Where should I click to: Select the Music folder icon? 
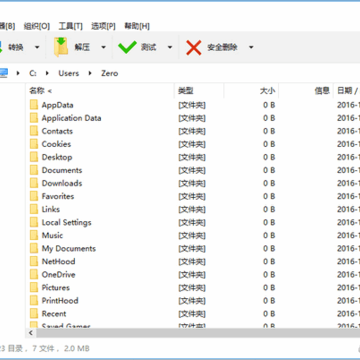point(34,235)
